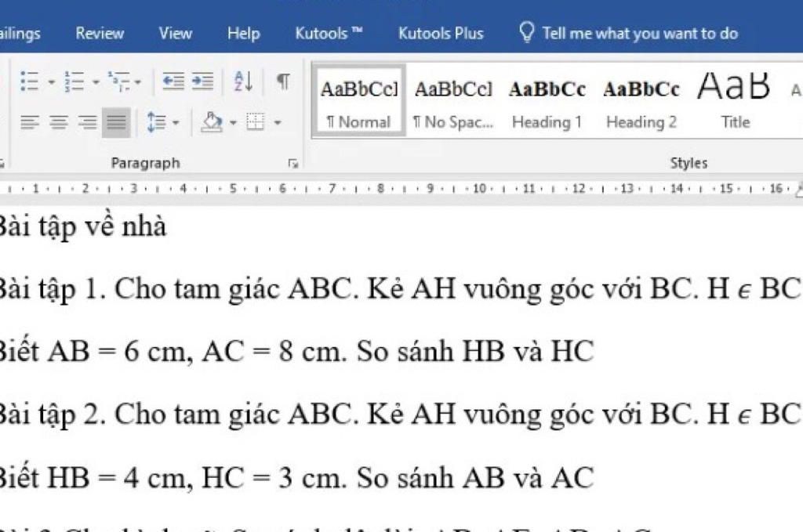Viewport: 803px width, 532px height.
Task: Click the line starting "Bài tập 1. Cho tam giác"
Action: tap(401, 288)
